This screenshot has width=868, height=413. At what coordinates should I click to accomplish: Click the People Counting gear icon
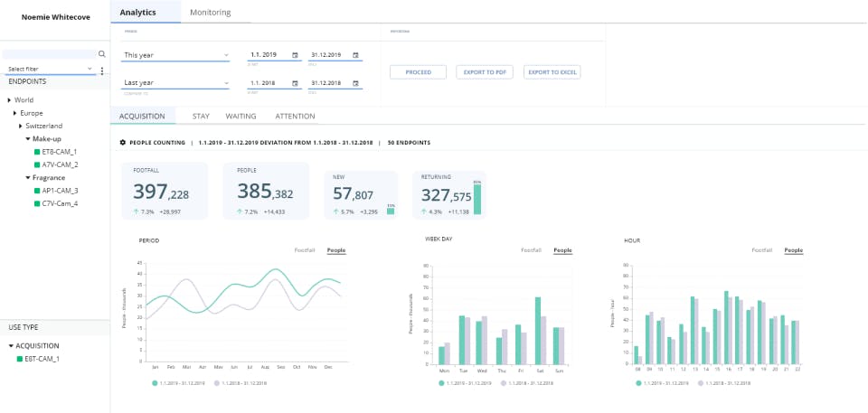(x=123, y=143)
